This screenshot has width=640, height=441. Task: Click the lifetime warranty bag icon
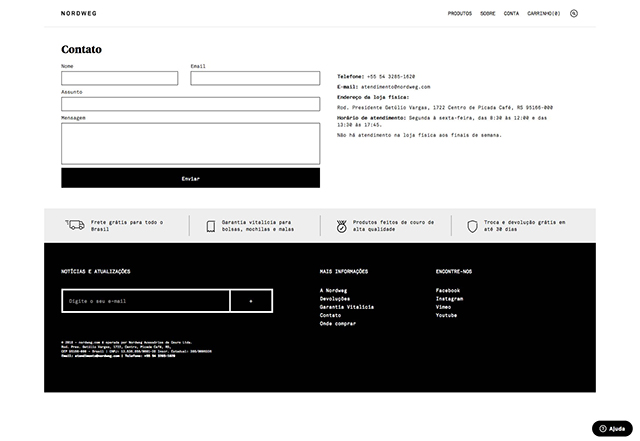211,226
